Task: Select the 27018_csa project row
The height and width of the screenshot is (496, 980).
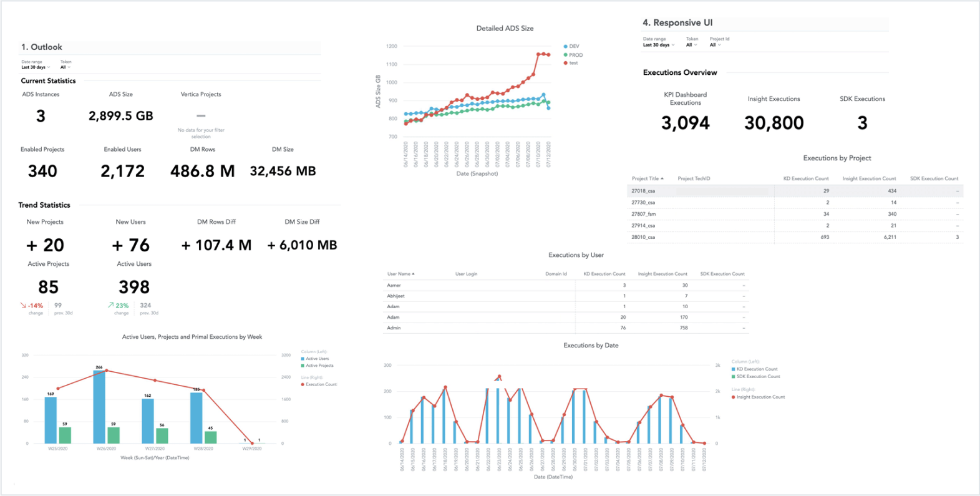Action: [x=795, y=191]
